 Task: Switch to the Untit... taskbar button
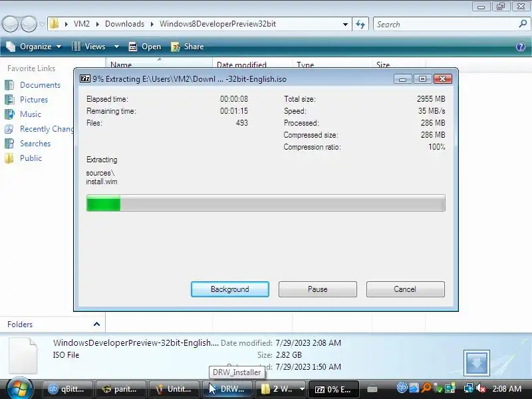coord(174,389)
